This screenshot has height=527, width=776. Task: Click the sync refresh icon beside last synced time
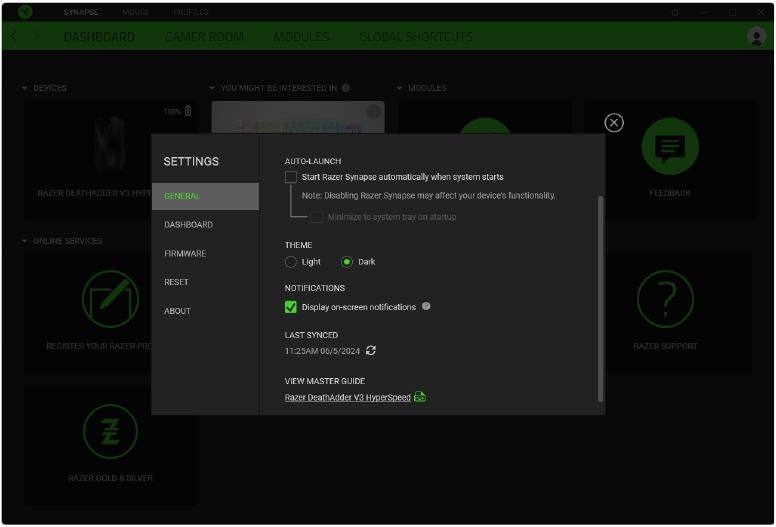tap(371, 350)
